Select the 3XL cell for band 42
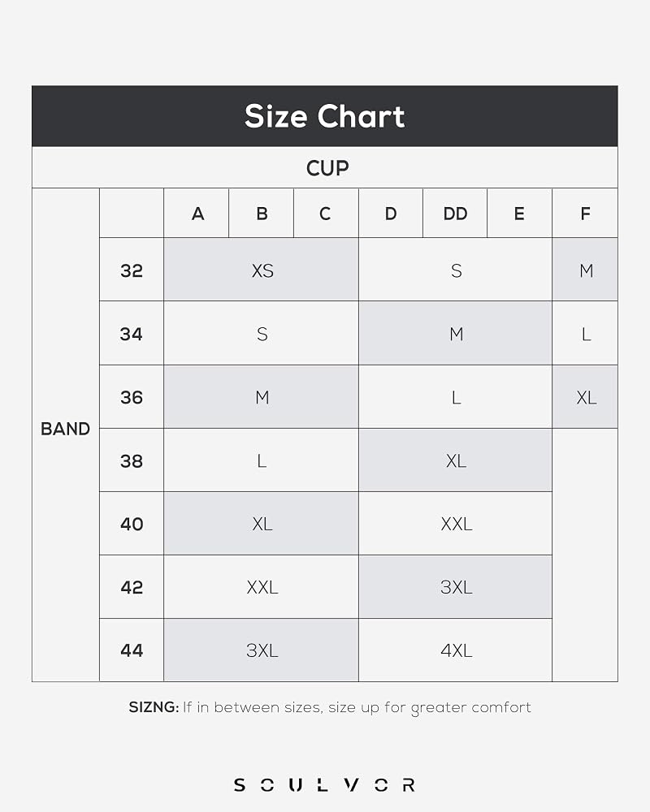650x812 pixels. 455,587
